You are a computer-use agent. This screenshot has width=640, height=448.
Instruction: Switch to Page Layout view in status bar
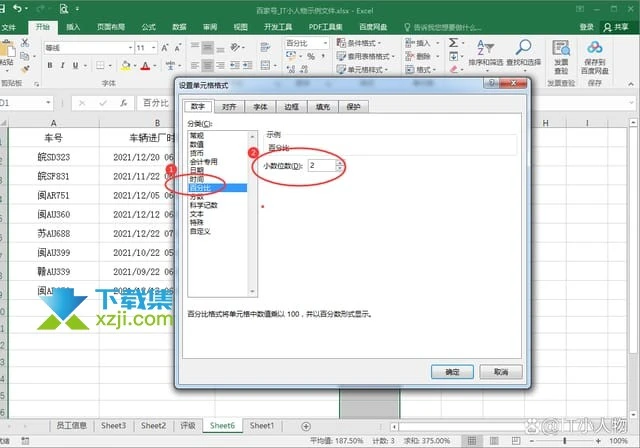pyautogui.click(x=493, y=441)
